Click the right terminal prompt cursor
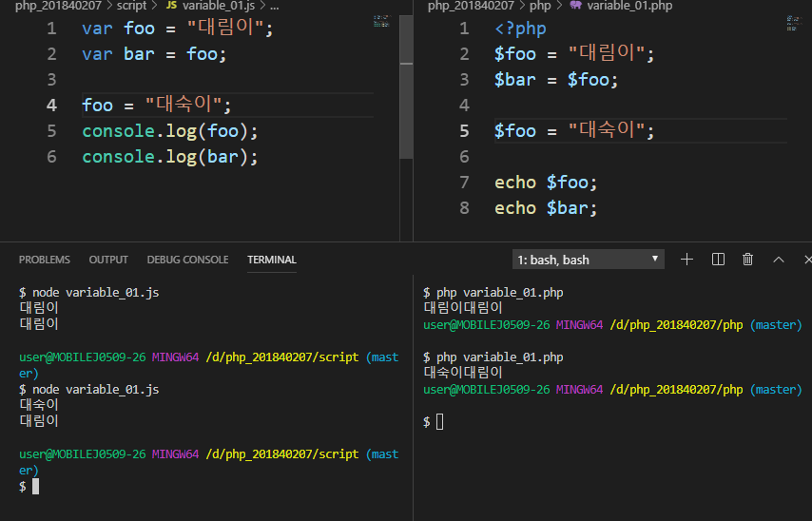 (x=439, y=422)
